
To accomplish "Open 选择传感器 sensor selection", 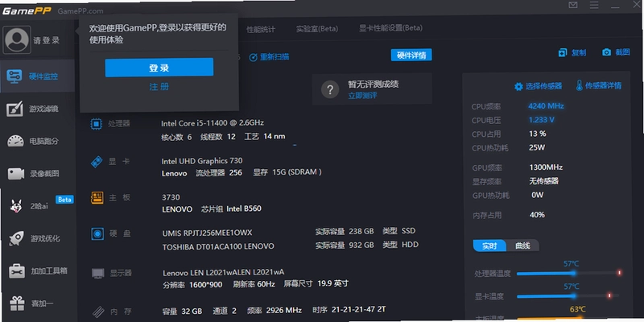I will pos(538,86).
